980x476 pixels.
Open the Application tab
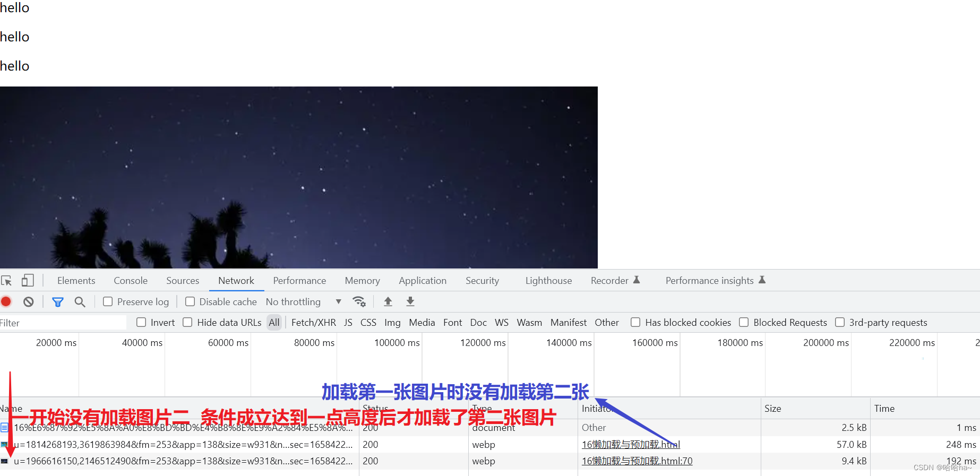423,280
